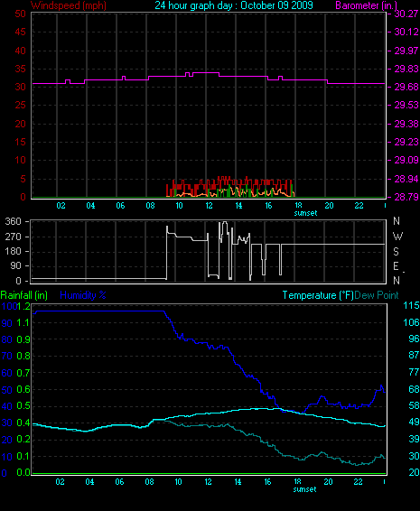Select the red windspeed value 50
420x511 pixels.
[20, 14]
